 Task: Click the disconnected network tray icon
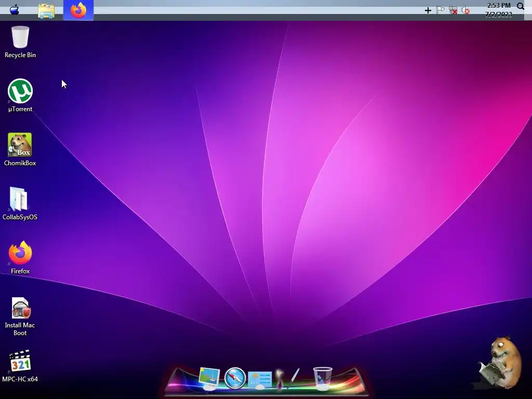[x=453, y=10]
